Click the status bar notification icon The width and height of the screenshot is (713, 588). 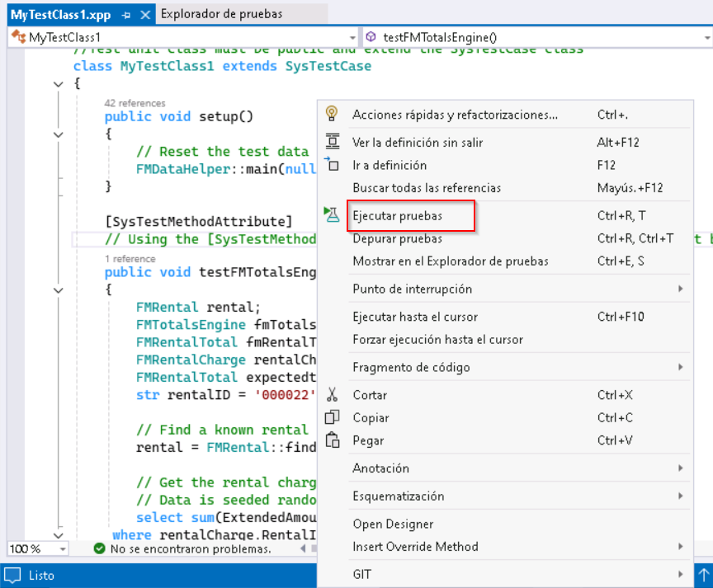12,576
